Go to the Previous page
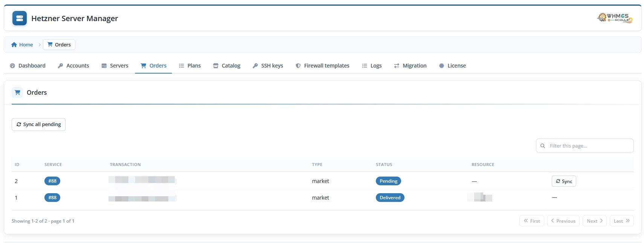644x243 pixels. pos(563,221)
